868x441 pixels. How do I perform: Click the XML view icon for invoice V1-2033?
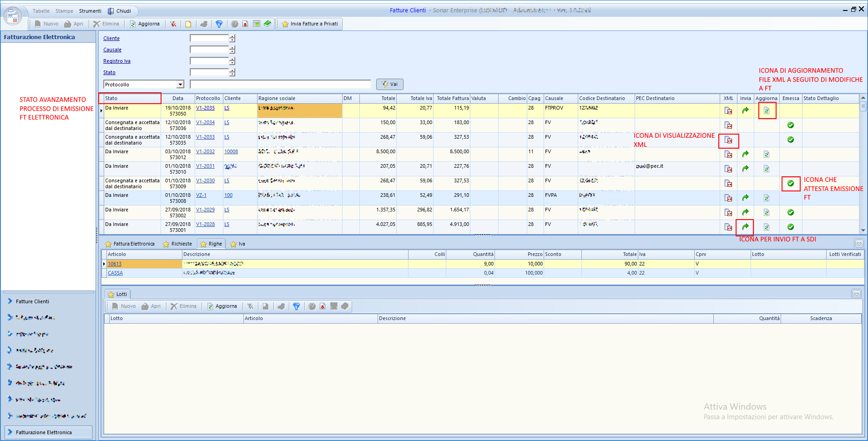click(728, 140)
